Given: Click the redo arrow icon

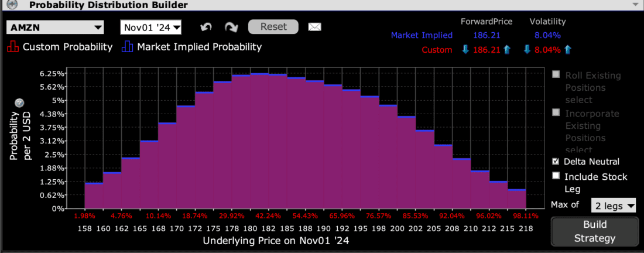Looking at the screenshot, I should pyautogui.click(x=232, y=28).
